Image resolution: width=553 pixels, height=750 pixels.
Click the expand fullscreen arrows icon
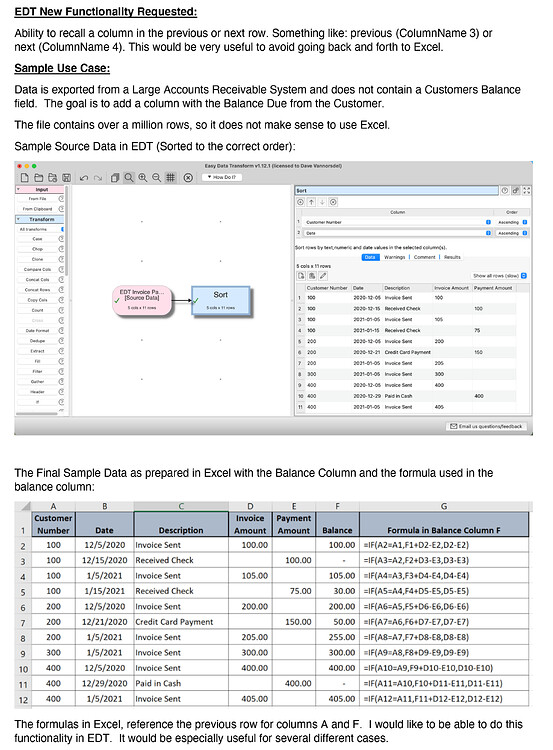click(527, 190)
